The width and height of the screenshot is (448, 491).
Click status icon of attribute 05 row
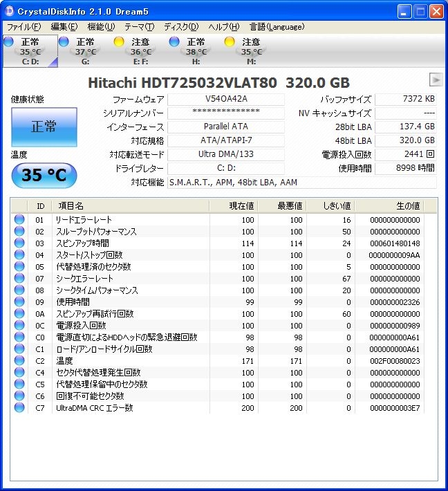click(x=19, y=266)
